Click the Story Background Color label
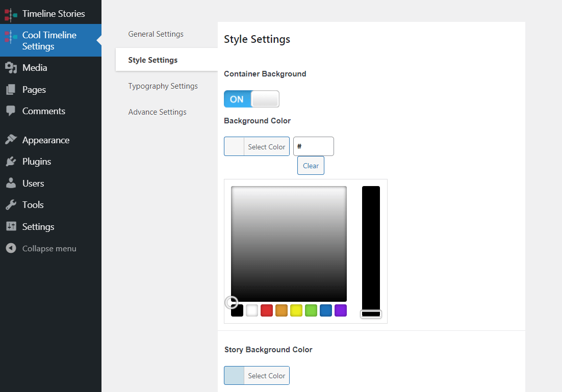This screenshot has width=562, height=392. 268,350
